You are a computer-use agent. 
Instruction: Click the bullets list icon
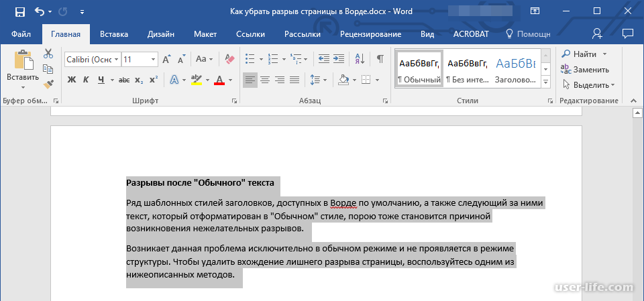[250, 59]
